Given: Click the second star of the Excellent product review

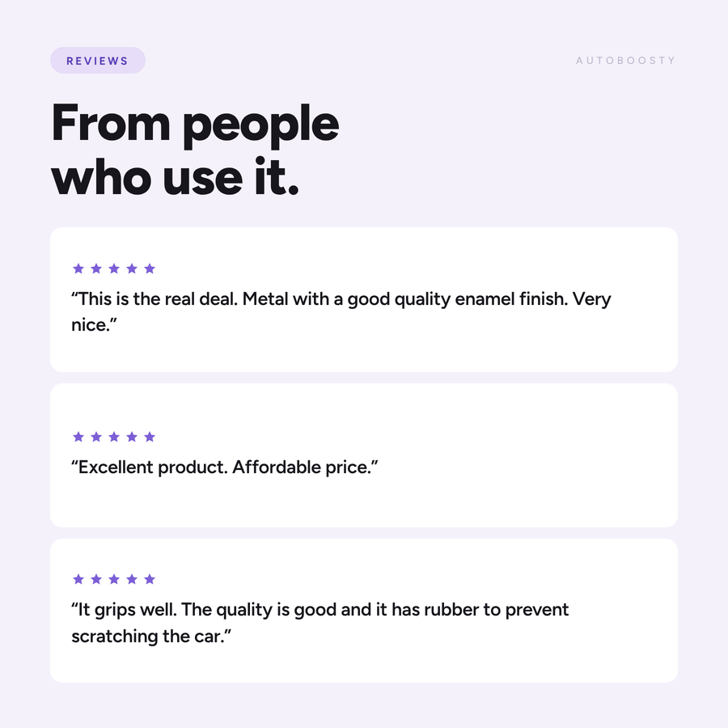Looking at the screenshot, I should pos(96,437).
